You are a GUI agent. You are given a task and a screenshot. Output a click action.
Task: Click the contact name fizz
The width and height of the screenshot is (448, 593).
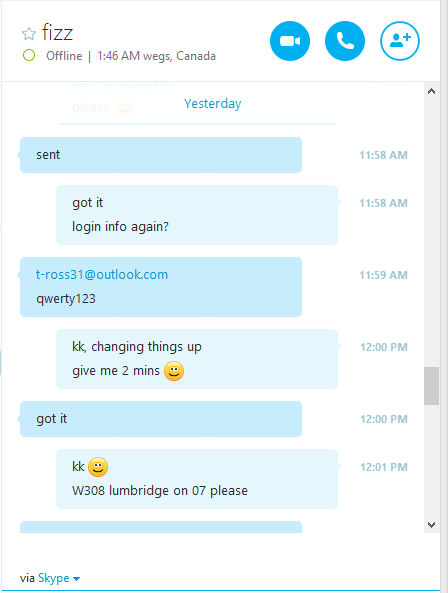click(x=57, y=32)
